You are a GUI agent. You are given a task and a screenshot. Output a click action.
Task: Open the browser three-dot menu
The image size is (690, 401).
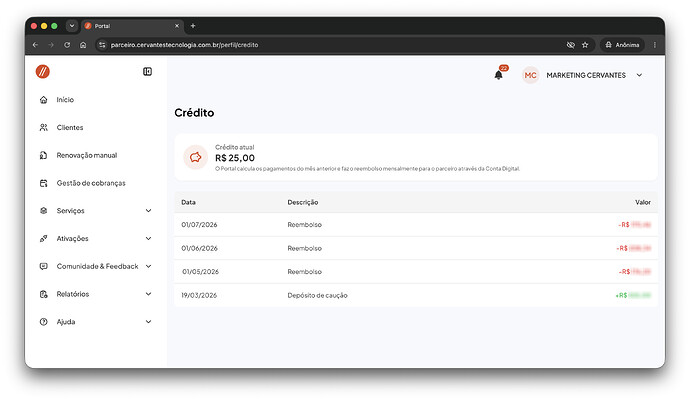coord(655,45)
